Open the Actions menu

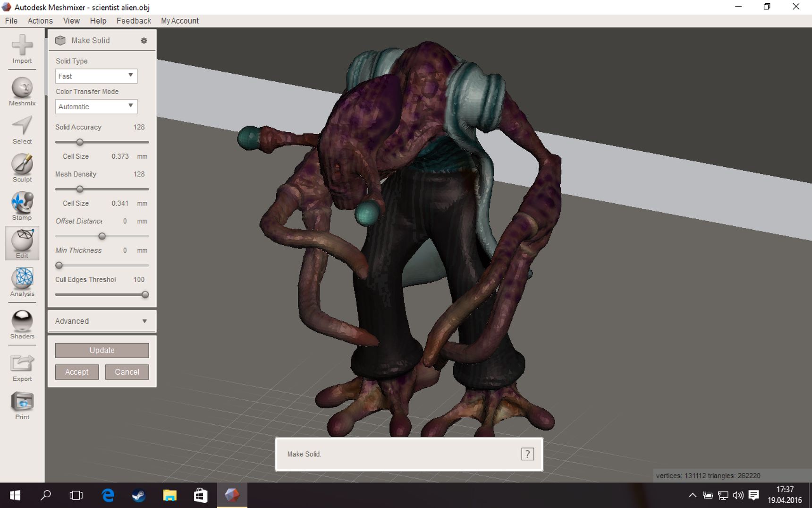click(40, 21)
